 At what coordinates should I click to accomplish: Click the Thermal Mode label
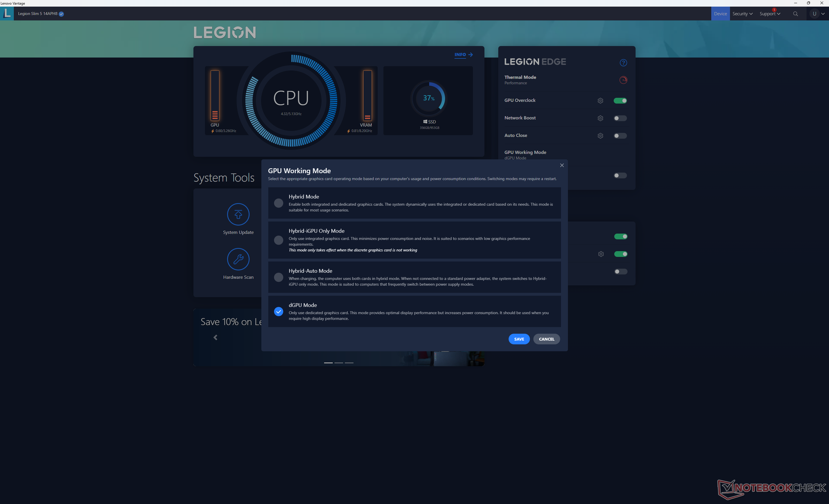pos(520,77)
